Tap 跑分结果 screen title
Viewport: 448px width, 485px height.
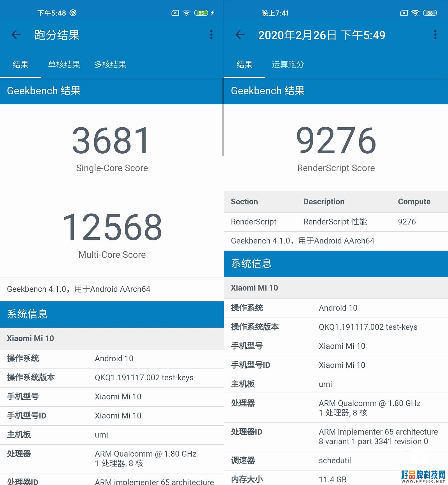[57, 35]
